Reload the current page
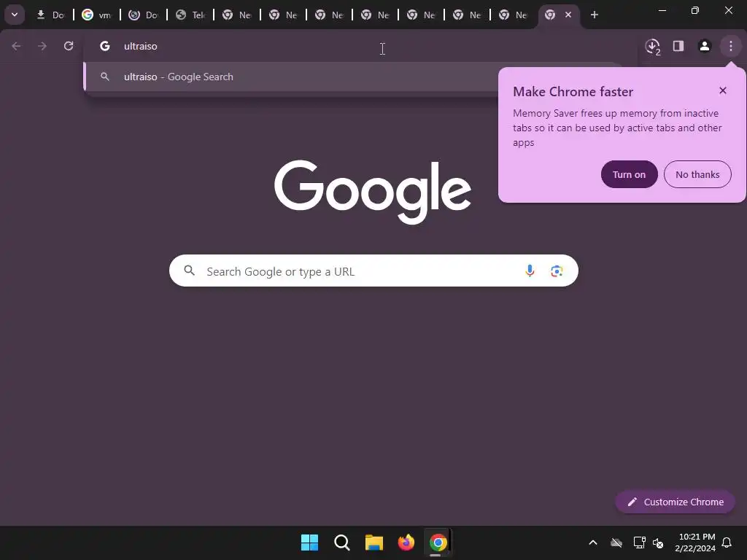The width and height of the screenshot is (747, 560). [69, 46]
